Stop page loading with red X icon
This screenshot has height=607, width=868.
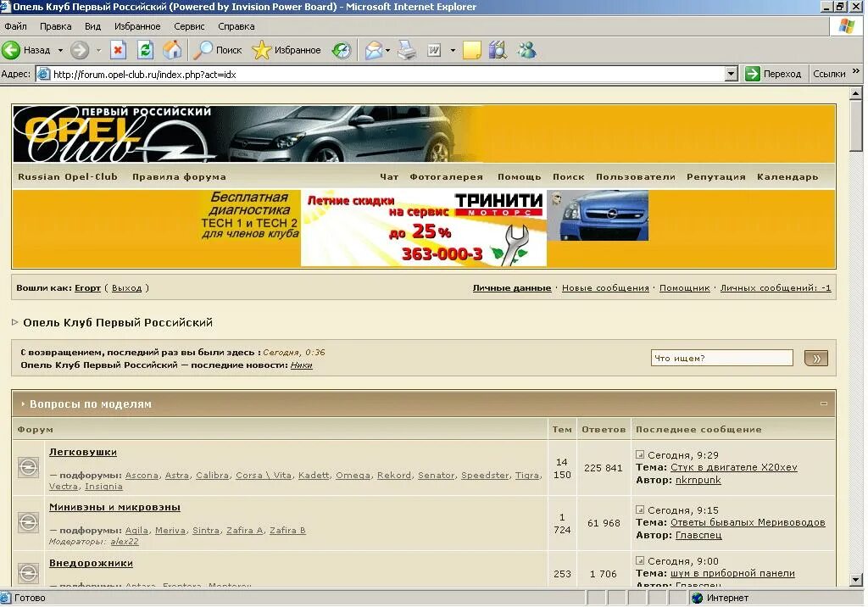click(x=117, y=50)
